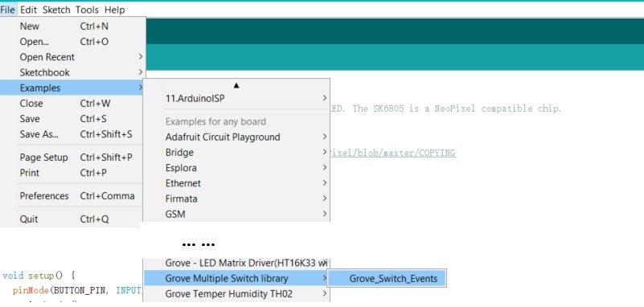Expand Bridge examples submenu
The height and width of the screenshot is (307, 644).
(236, 152)
